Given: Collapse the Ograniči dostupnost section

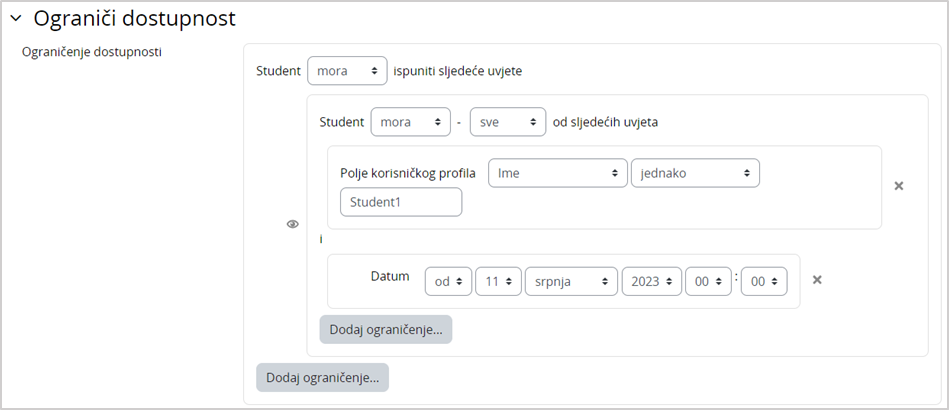Looking at the screenshot, I should pyautogui.click(x=16, y=18).
